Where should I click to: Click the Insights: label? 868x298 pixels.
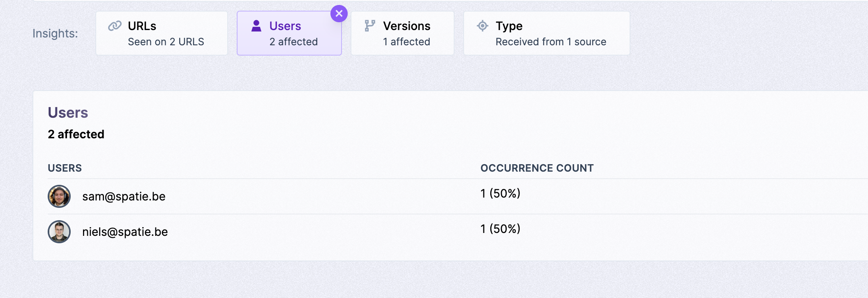coord(55,33)
